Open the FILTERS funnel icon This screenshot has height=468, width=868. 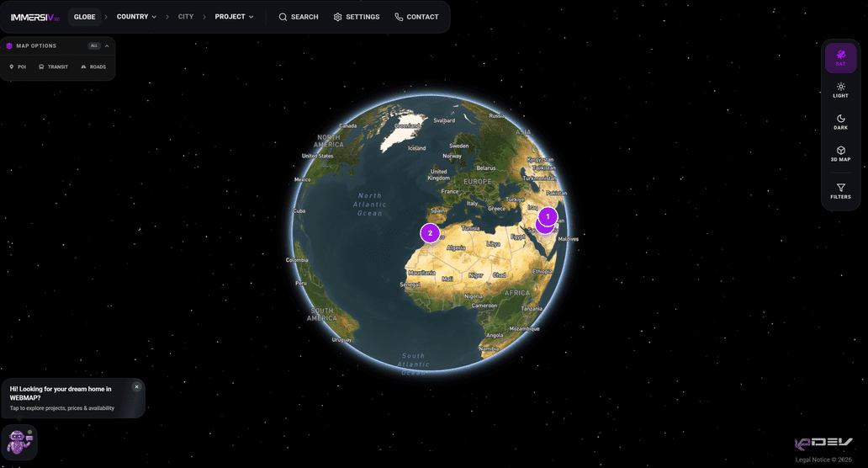point(840,191)
